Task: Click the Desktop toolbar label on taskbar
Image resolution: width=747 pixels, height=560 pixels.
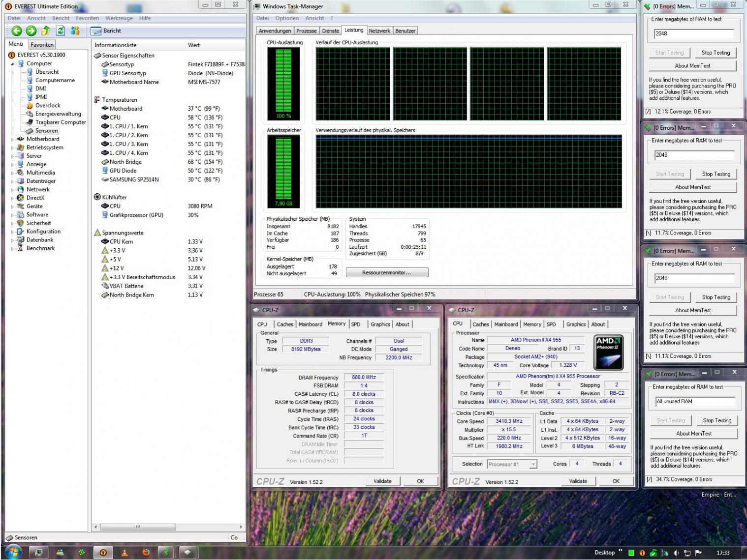Action: click(x=604, y=553)
